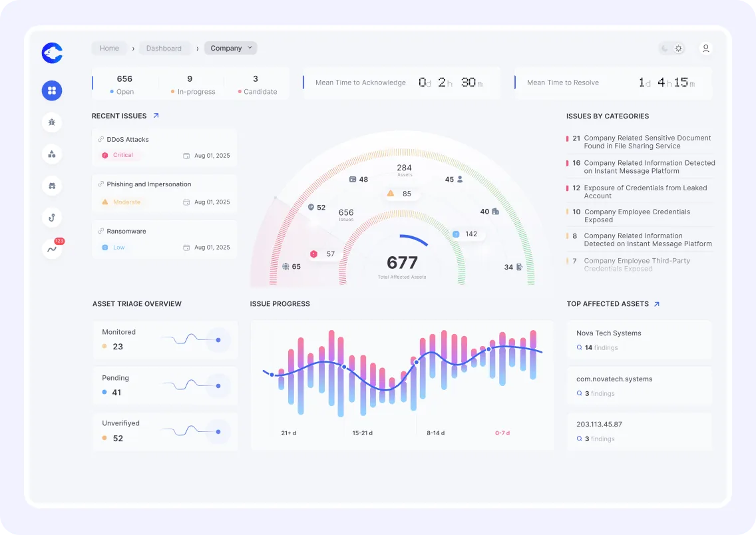Click the shapes icon in the sidebar

pos(52,154)
